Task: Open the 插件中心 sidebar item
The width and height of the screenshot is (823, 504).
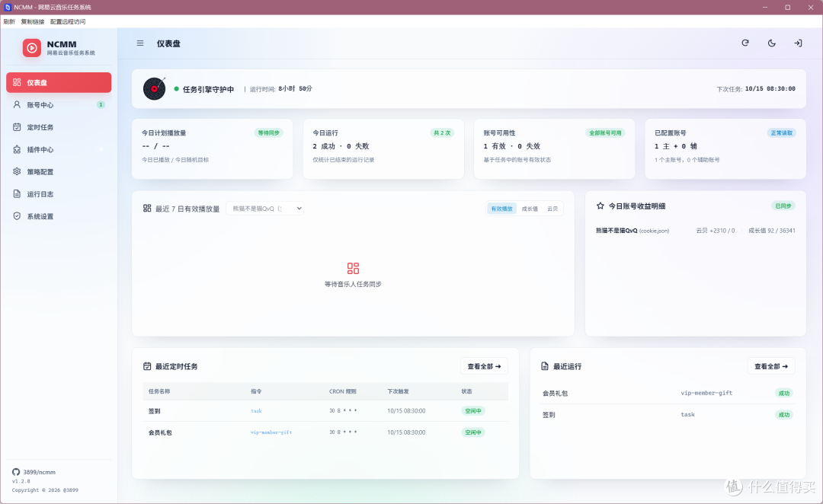Action: pos(59,149)
